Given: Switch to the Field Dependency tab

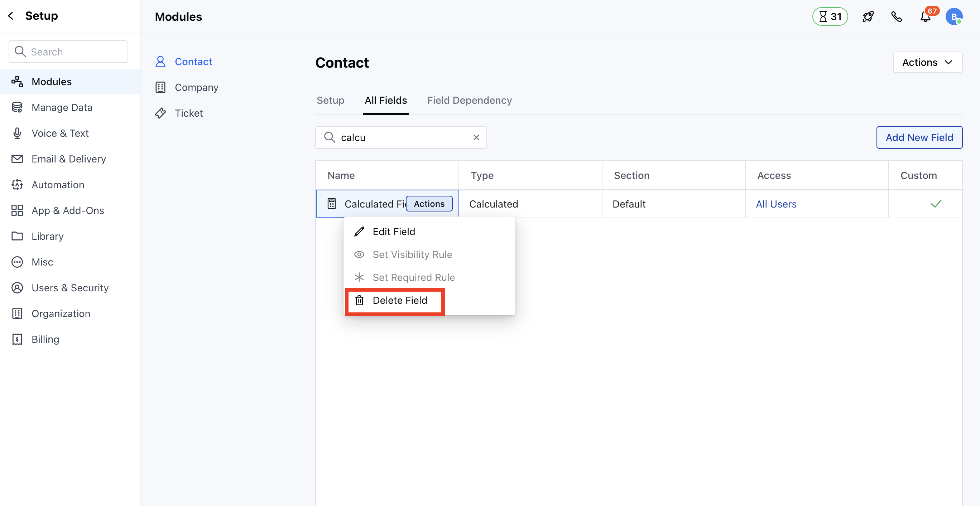Looking at the screenshot, I should tap(469, 100).
